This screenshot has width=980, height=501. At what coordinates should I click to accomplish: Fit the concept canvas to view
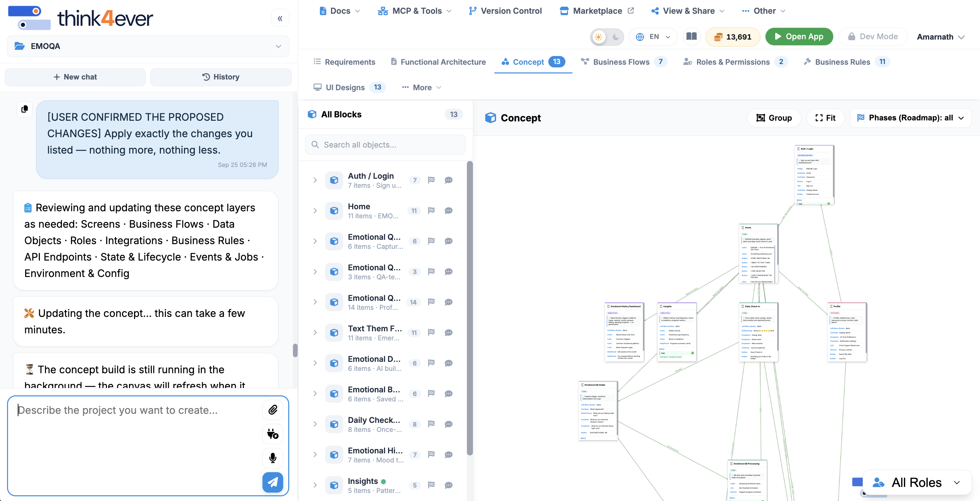825,118
